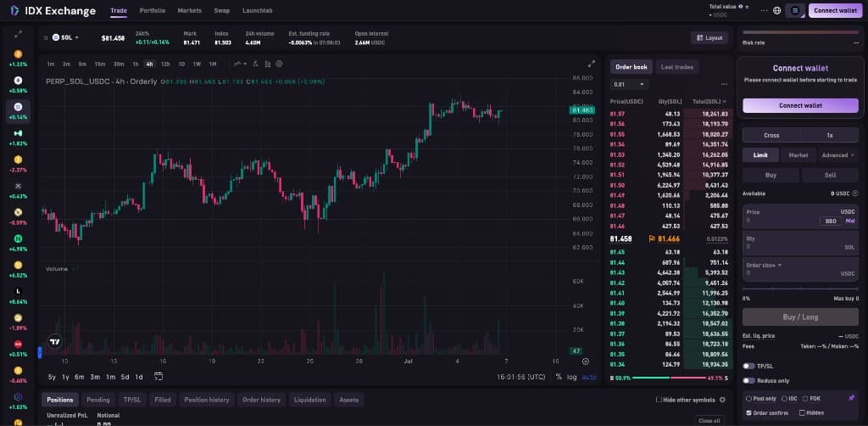Switch to the Last trades tab
The image size is (868, 426).
(677, 67)
